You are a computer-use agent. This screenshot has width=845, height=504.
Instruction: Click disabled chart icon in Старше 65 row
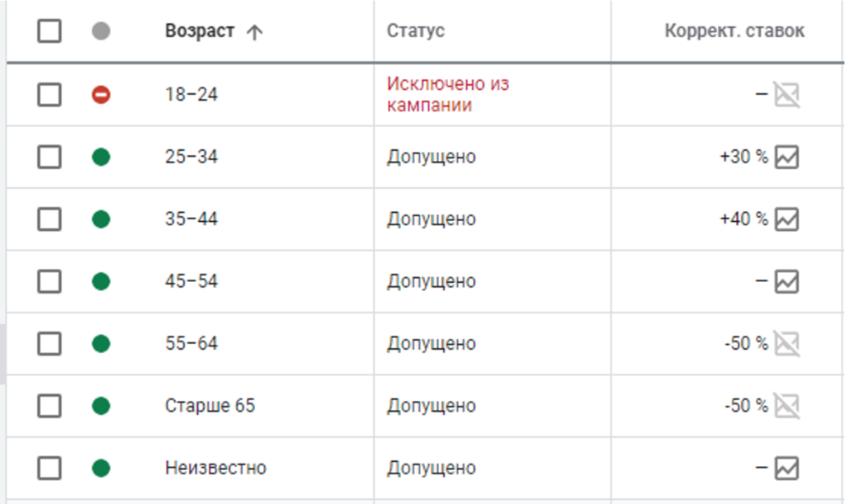pyautogui.click(x=787, y=406)
